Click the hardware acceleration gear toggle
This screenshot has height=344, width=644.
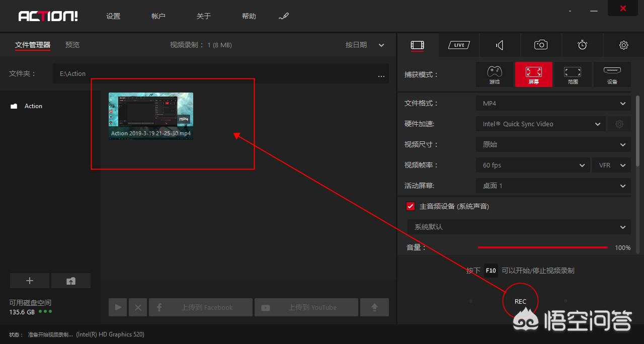pyautogui.click(x=619, y=124)
